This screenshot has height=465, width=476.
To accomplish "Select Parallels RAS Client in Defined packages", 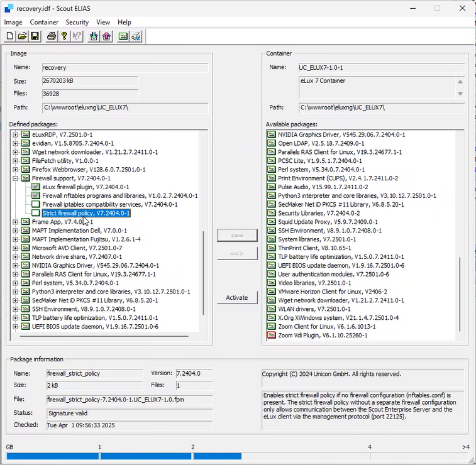I will pos(94,274).
